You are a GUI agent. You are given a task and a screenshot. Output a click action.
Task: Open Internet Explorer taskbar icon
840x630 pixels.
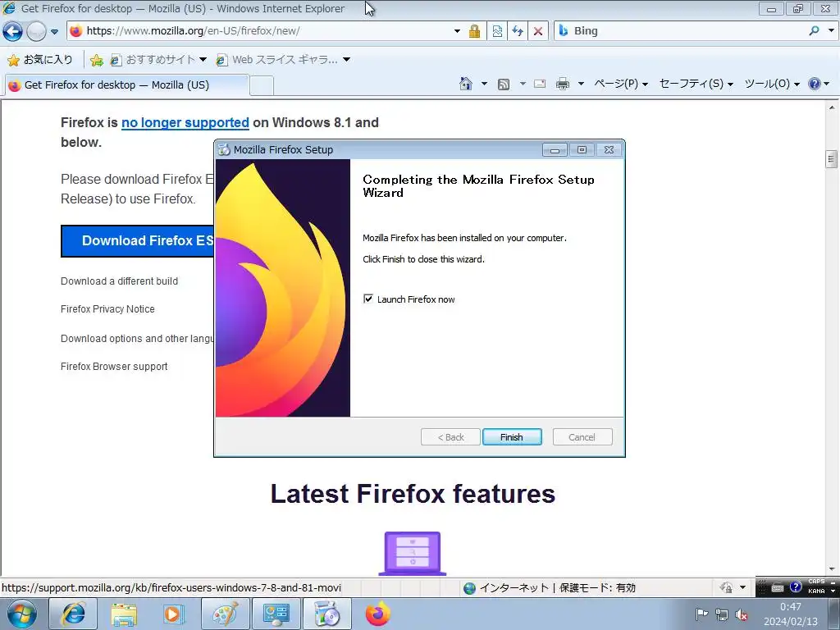[x=73, y=614]
